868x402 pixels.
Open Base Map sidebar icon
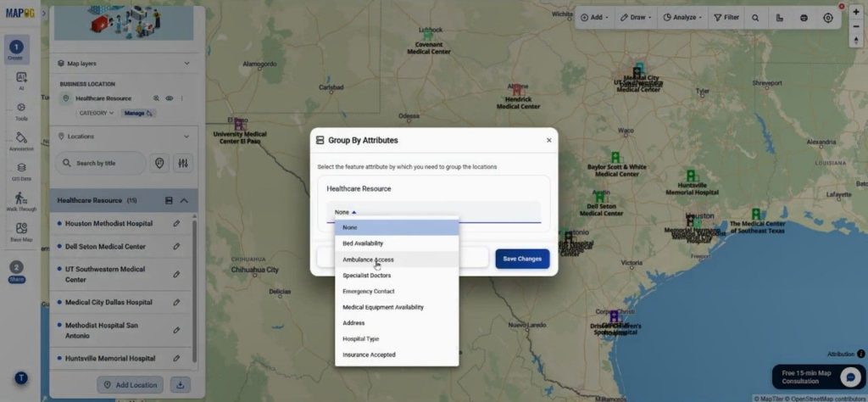pos(21,232)
